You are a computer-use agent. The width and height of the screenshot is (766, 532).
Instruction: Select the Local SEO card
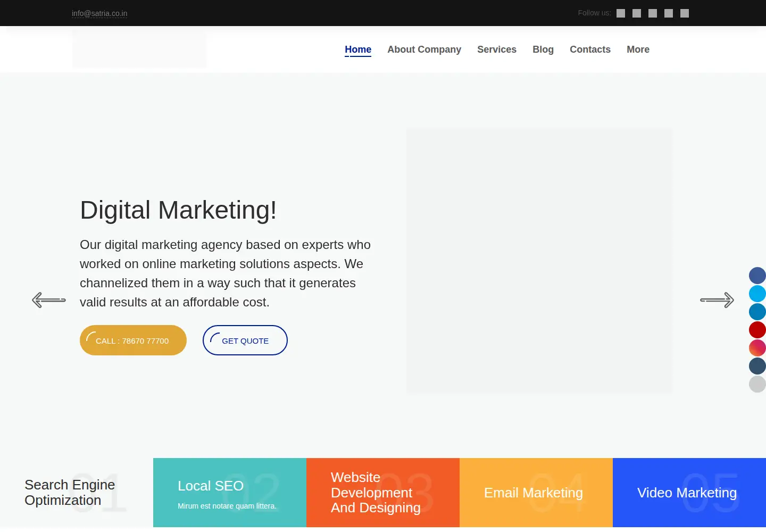pos(230,493)
